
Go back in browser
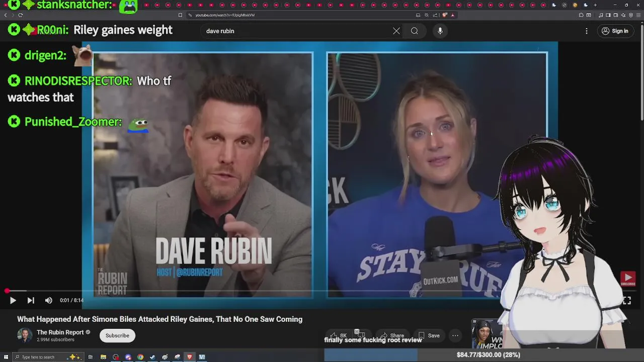(x=6, y=15)
